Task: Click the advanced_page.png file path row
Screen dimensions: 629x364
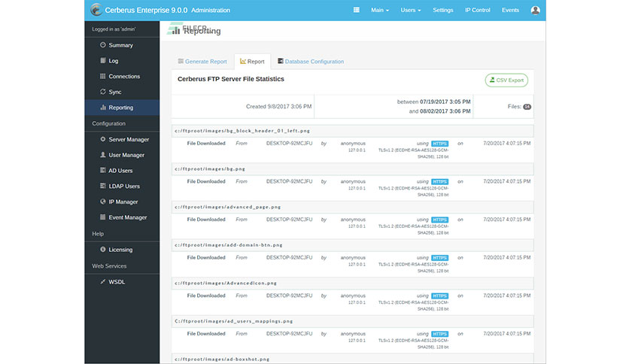Action: (x=353, y=207)
